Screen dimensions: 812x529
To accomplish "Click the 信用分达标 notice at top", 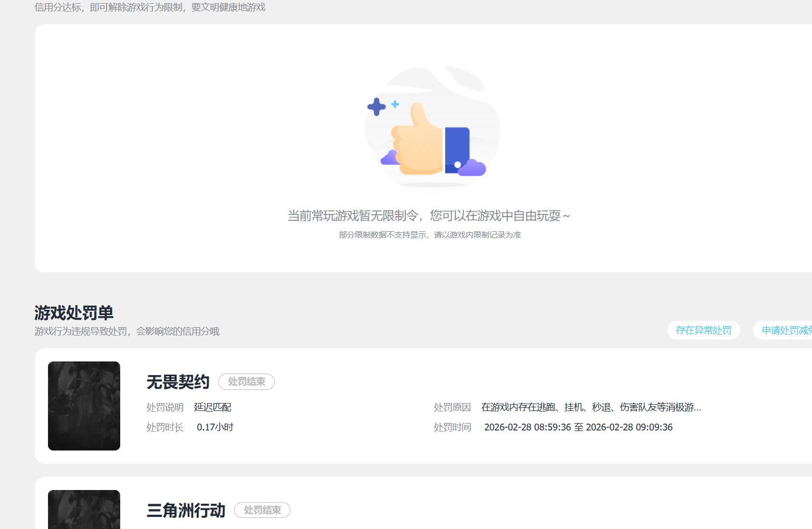I will point(150,7).
